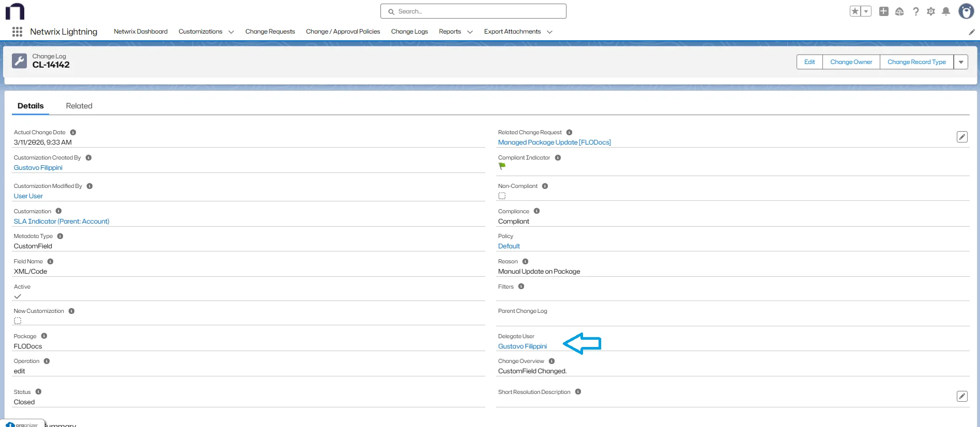Click the Edit button

(x=809, y=62)
